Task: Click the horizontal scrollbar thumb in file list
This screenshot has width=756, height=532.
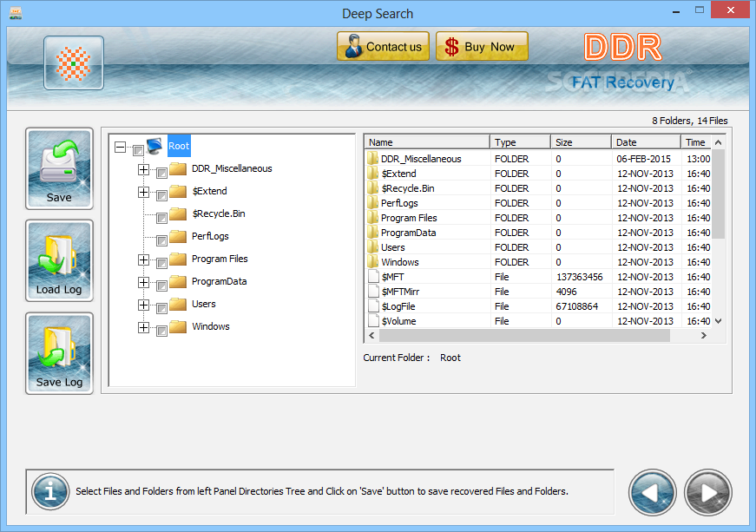Action: [524, 335]
